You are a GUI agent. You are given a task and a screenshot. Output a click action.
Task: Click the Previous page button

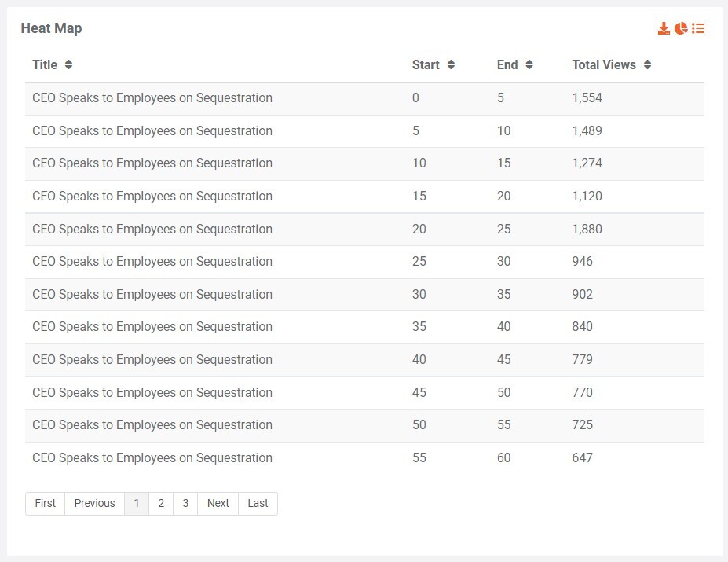(94, 504)
